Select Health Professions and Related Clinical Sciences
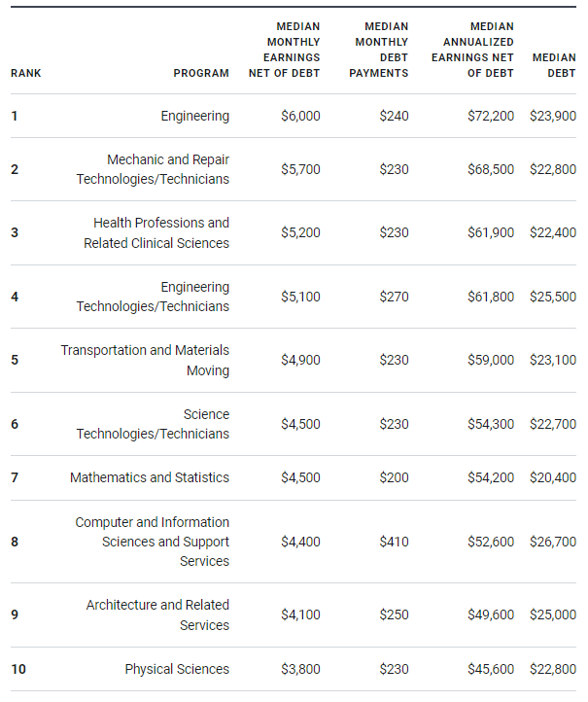Screen dimensions: 588x702 tap(156, 232)
